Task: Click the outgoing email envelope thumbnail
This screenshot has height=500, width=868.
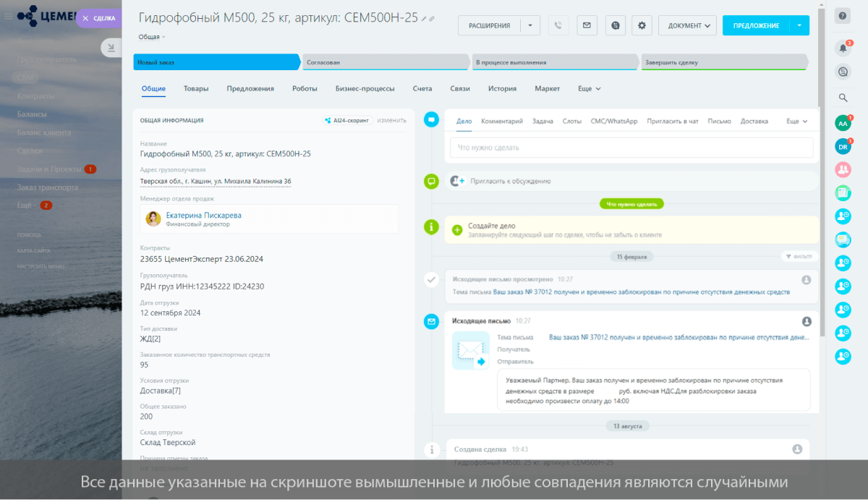Action: pos(471,351)
